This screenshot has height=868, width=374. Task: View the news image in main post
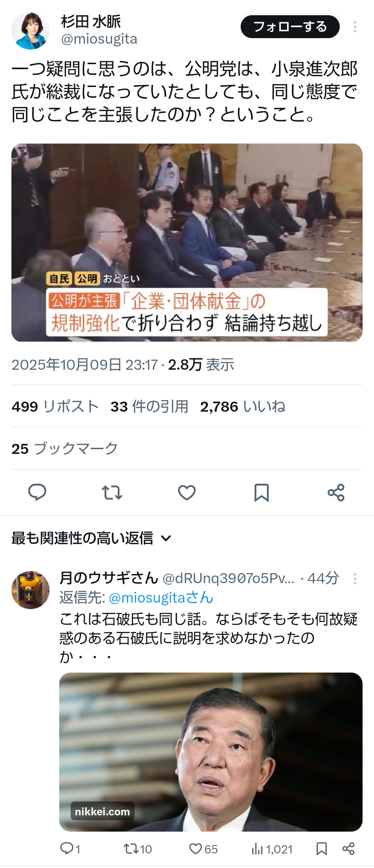point(187,243)
